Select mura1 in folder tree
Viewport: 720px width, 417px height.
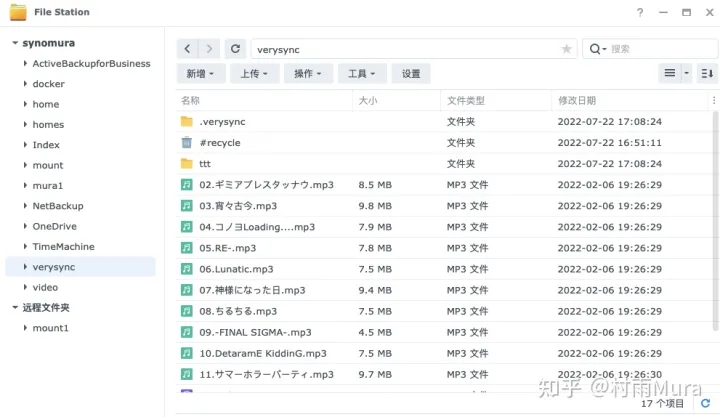pyautogui.click(x=48, y=186)
